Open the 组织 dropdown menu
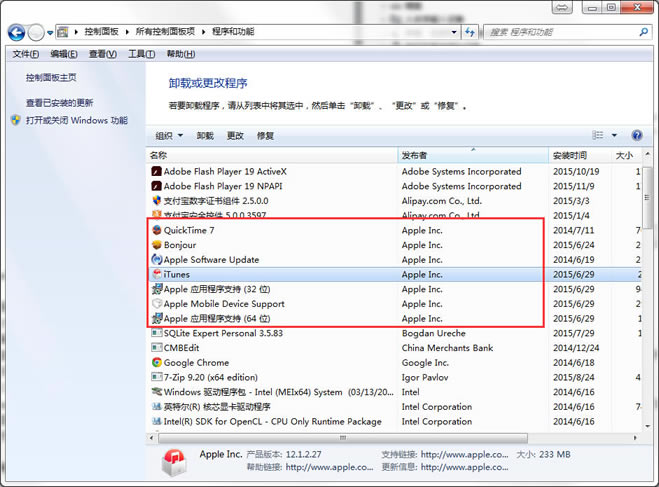This screenshot has width=659, height=487. (169, 136)
